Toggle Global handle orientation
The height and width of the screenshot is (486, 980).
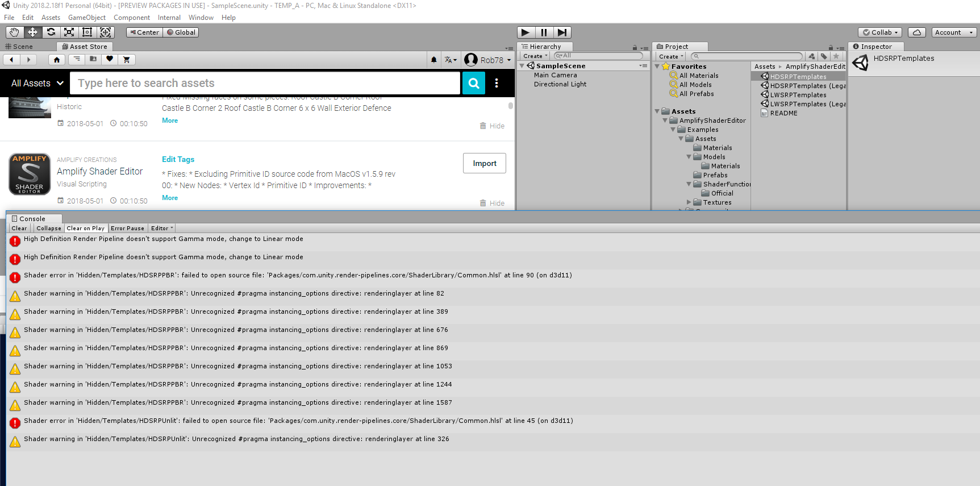[181, 32]
